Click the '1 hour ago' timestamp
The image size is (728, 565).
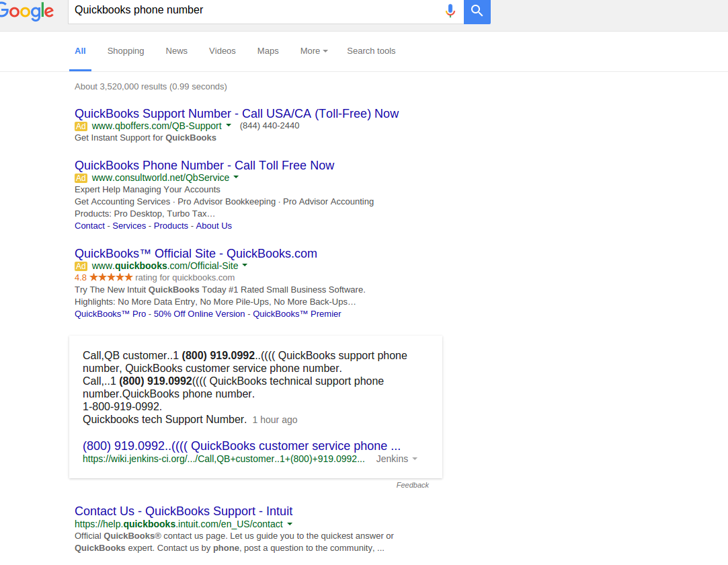(x=275, y=420)
